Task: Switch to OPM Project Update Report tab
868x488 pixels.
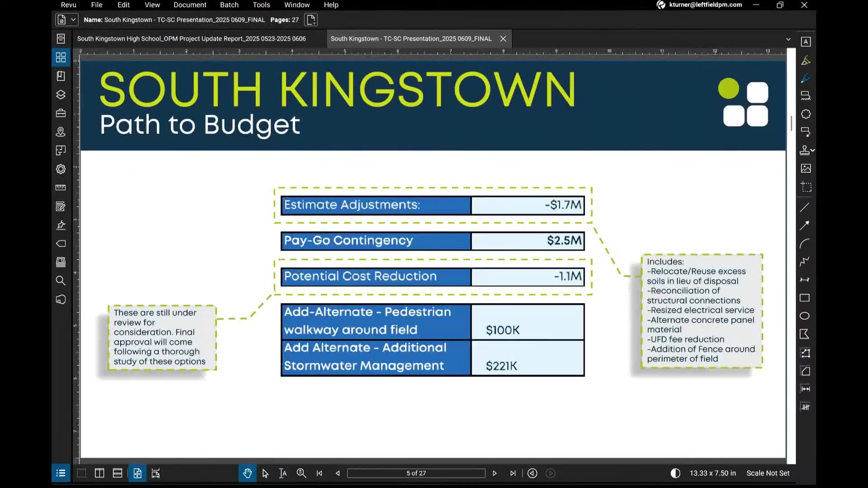Action: pyautogui.click(x=191, y=39)
